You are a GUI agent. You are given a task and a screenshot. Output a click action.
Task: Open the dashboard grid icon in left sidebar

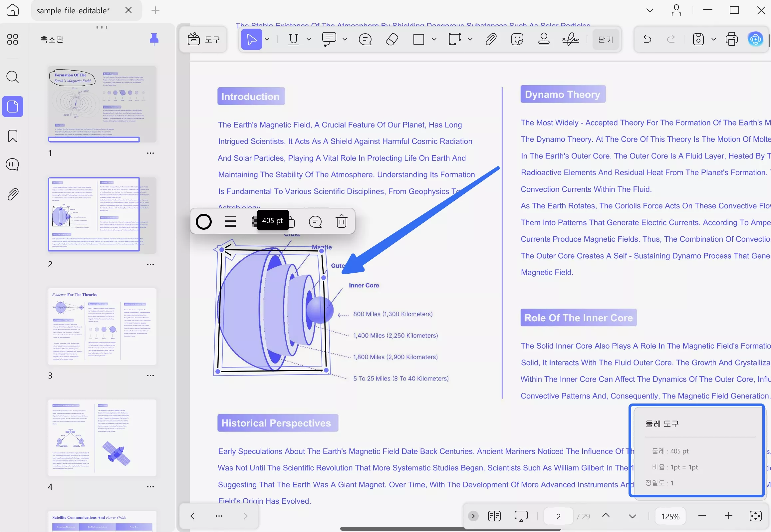pyautogui.click(x=13, y=39)
